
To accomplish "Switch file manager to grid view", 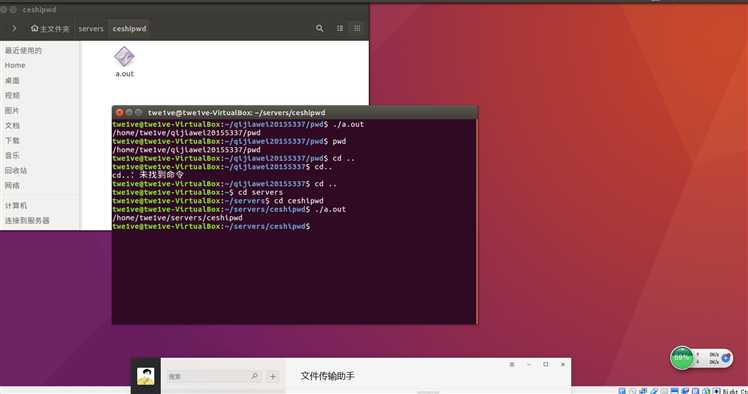I will [357, 29].
